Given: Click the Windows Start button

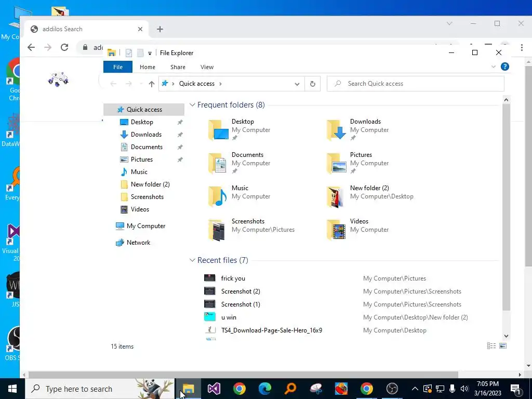Looking at the screenshot, I should 12,389.
